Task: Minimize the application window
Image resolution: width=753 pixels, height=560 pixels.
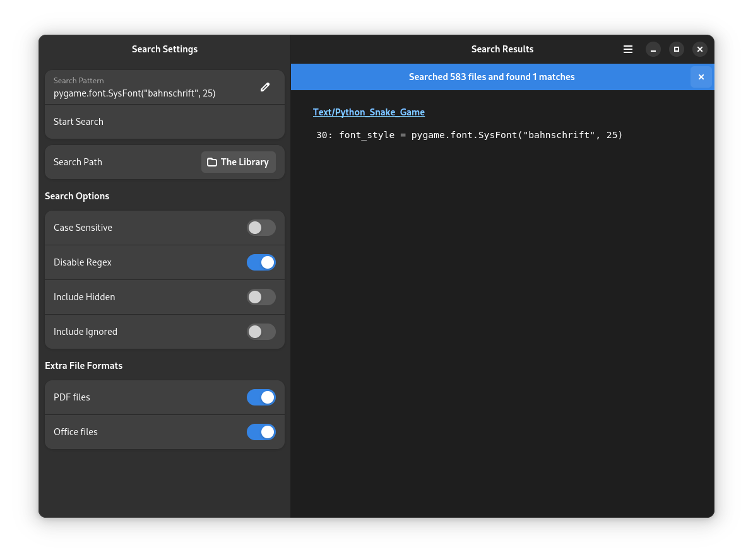Action: pos(653,49)
